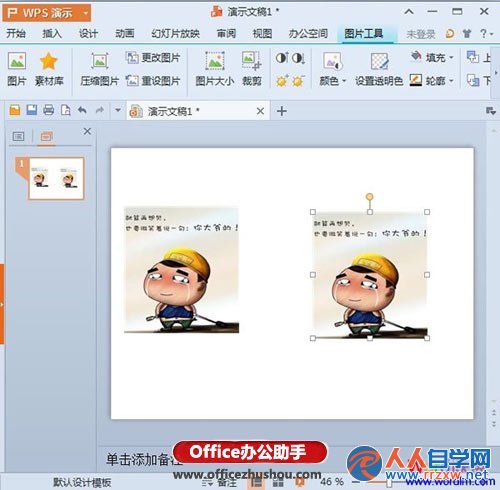The width and height of the screenshot is (500, 490).
Task: Click the undo arrow in quick toolbar
Action: pyautogui.click(x=82, y=110)
